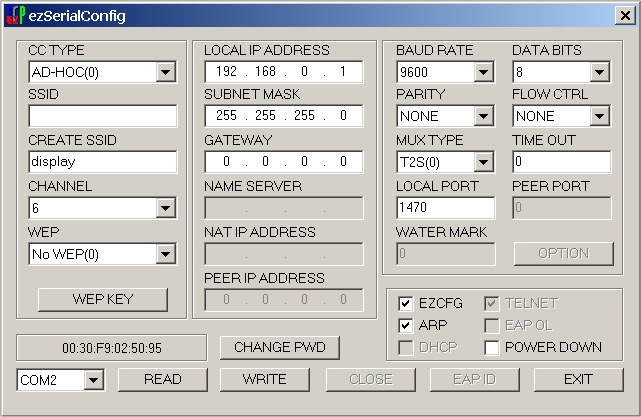This screenshot has width=641, height=417.
Task: Click the LOCAL IP ADDRESS field
Action: tap(284, 72)
